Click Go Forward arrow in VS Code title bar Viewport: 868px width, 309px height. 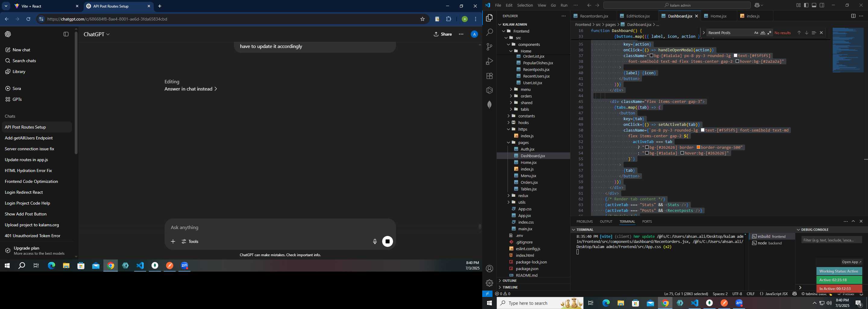pos(597,5)
